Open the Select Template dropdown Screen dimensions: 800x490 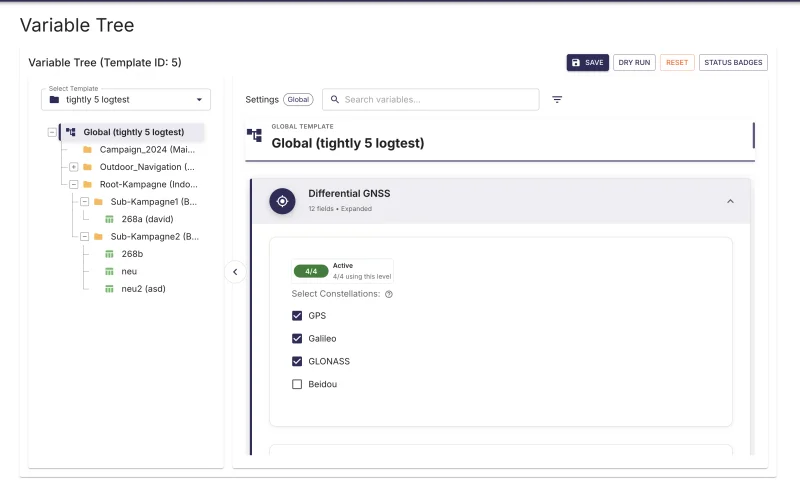point(126,100)
